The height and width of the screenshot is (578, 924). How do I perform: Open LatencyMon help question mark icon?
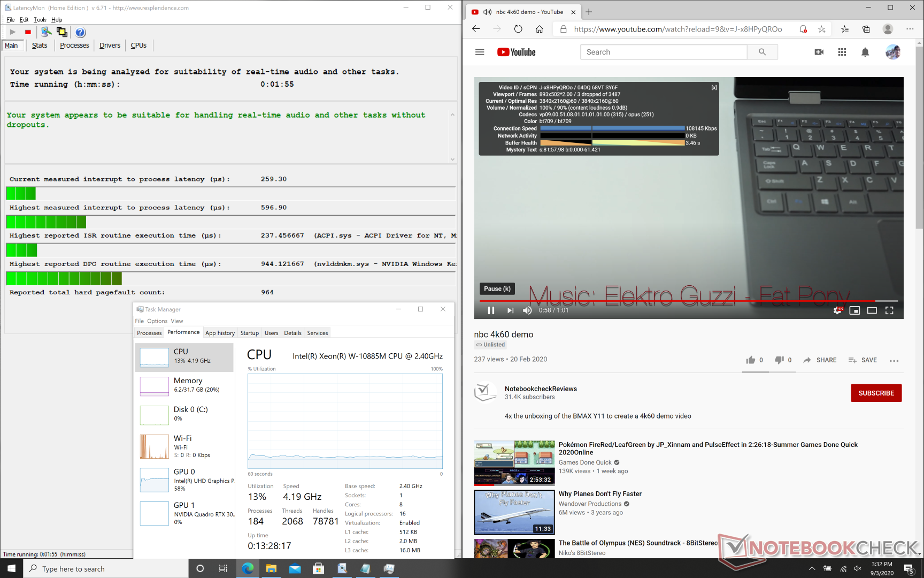80,32
